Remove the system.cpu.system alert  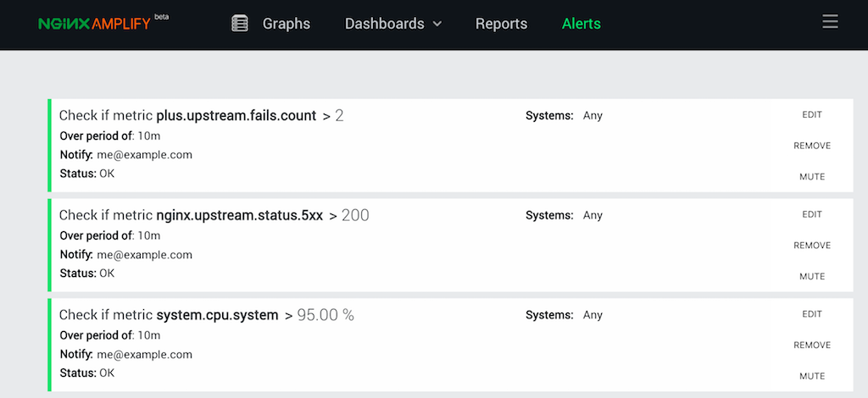(812, 345)
